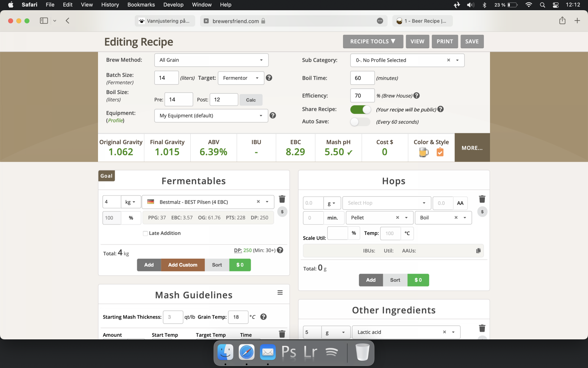This screenshot has width=588, height=368.
Task: Click the trash icon in Hops section
Action: point(482,199)
